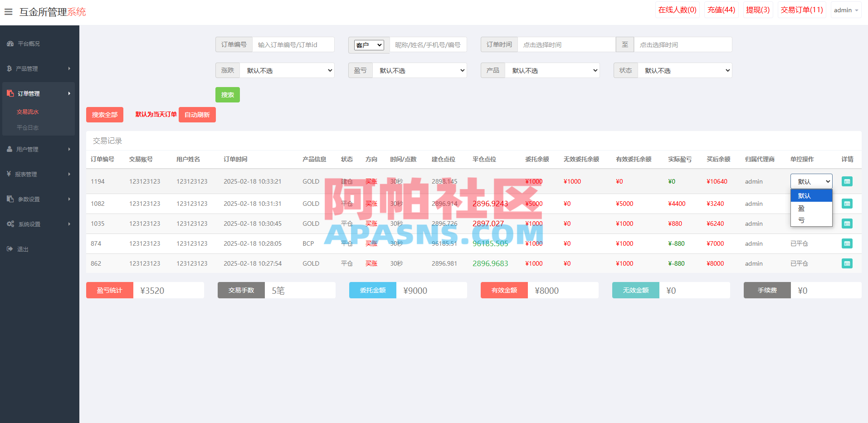
Task: Click the 退出 logout icon
Action: click(x=10, y=248)
